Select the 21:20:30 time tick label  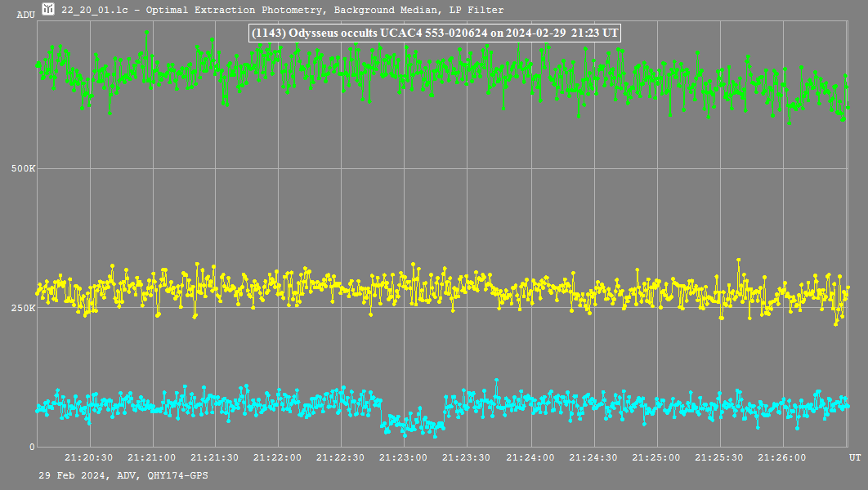pos(89,458)
